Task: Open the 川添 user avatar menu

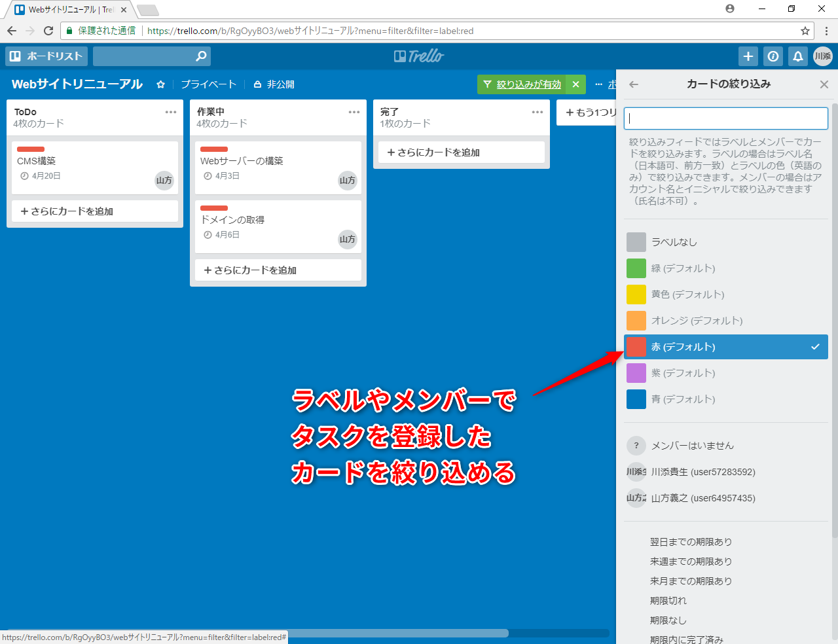Action: pos(823,56)
